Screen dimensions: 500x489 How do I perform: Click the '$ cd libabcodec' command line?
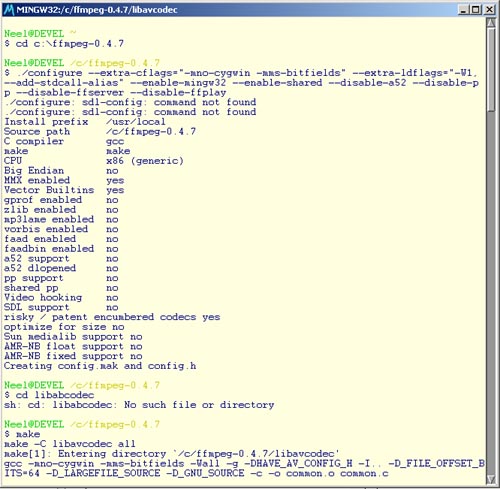[x=49, y=395]
